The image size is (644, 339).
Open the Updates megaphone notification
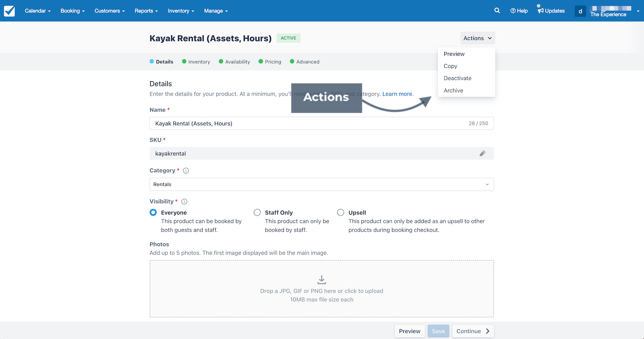coord(551,11)
